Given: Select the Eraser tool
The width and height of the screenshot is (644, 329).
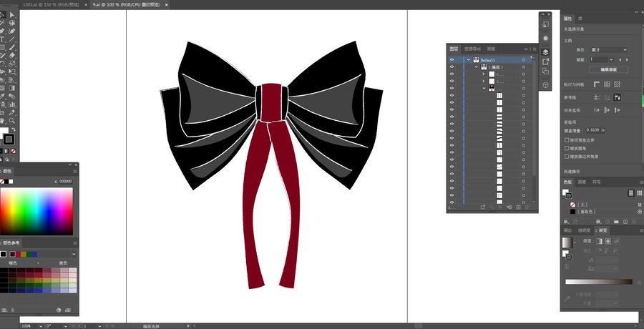Looking at the screenshot, I should (x=12, y=56).
